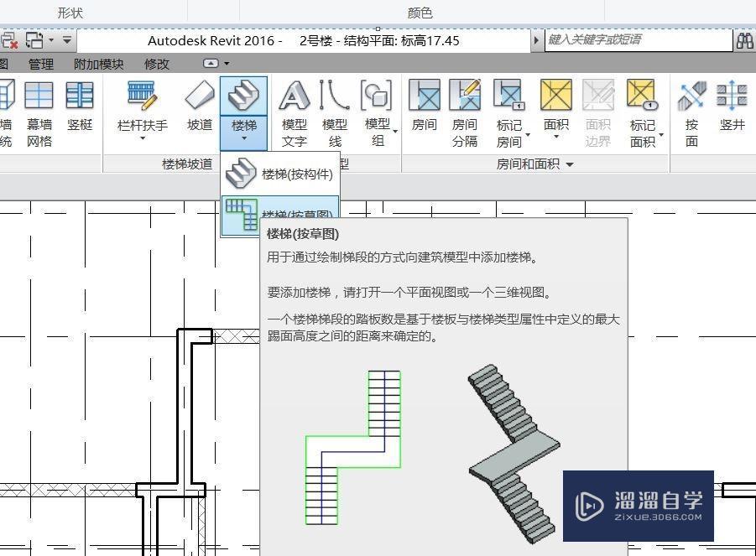Open the Manage (管理) ribbon tab

(x=41, y=64)
